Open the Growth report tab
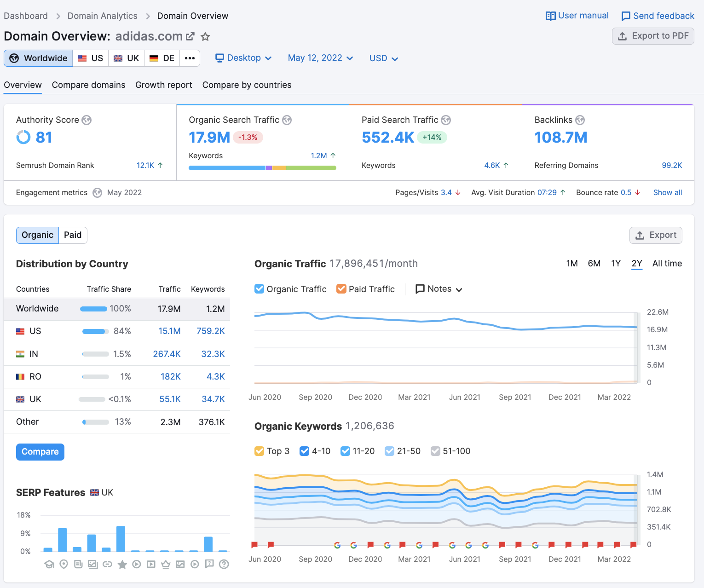Viewport: 704px width, 588px height. (x=164, y=85)
